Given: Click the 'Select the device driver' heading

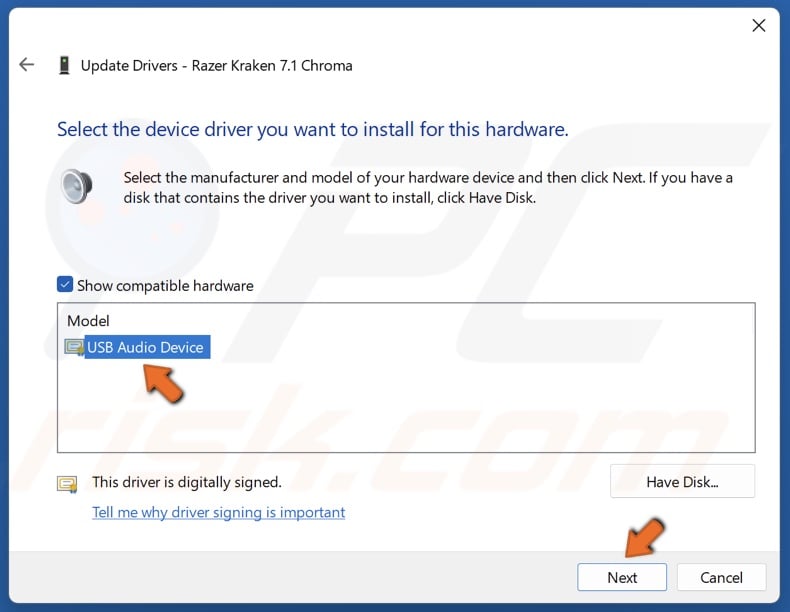Looking at the screenshot, I should [x=312, y=129].
